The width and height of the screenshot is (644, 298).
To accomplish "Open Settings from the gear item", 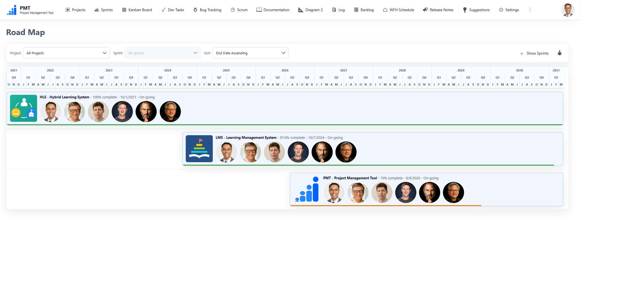I will (509, 10).
